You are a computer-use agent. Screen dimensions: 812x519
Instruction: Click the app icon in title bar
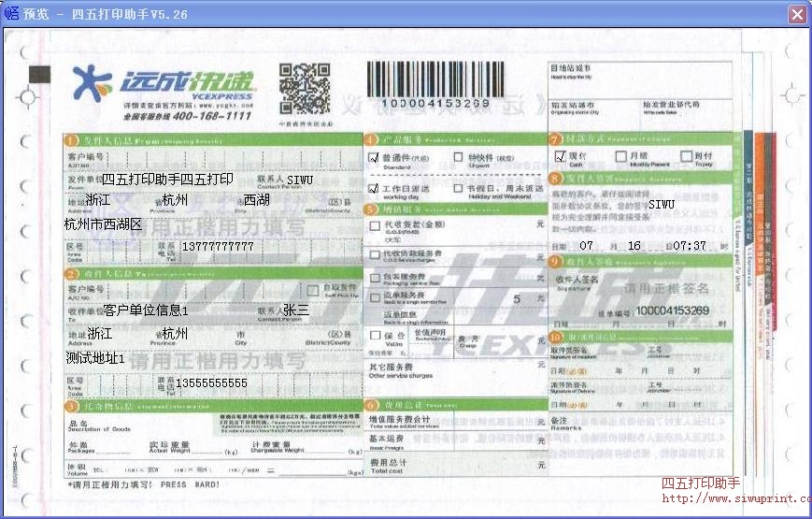coord(12,14)
